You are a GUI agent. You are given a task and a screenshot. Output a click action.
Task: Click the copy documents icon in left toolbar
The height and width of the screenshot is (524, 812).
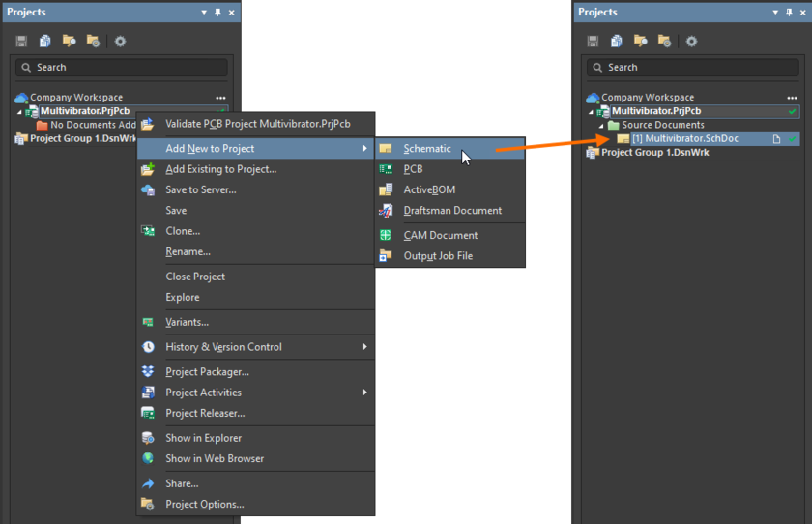click(x=45, y=41)
